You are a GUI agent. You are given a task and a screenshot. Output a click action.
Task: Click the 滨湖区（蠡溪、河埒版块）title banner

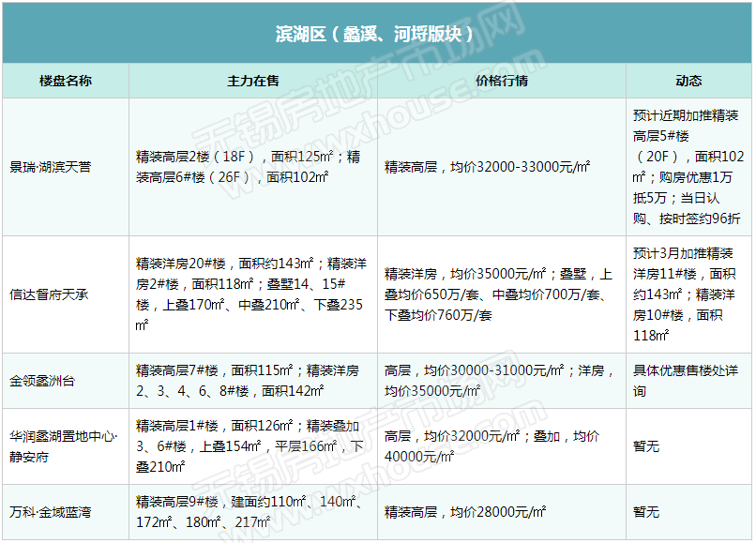(x=377, y=33)
